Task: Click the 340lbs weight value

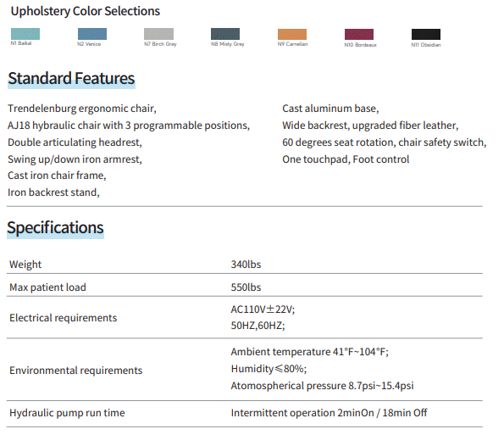Action: tap(246, 265)
